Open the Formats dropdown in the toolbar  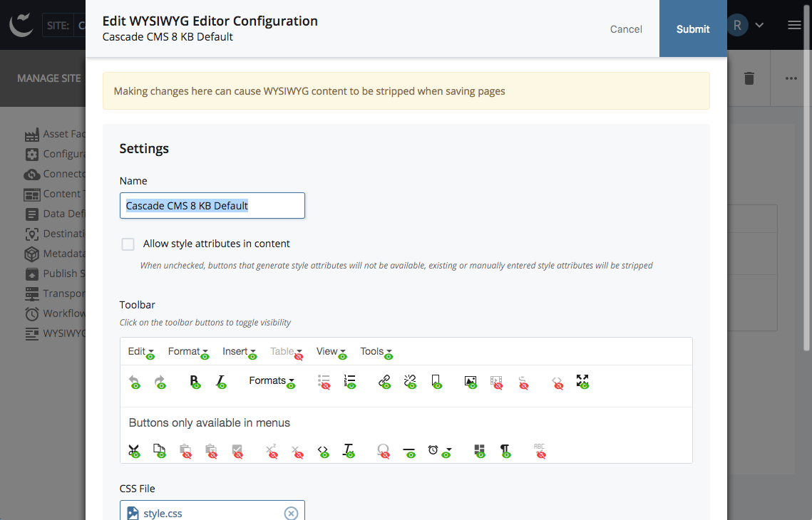click(271, 382)
